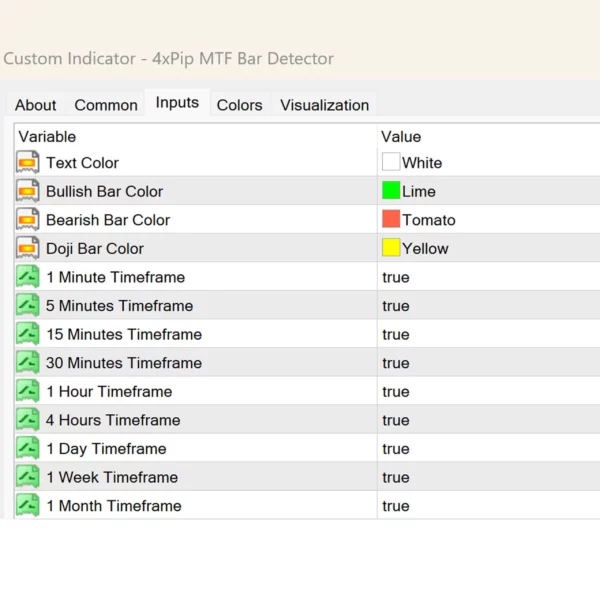Click the 1 Month Timeframe row icon
The width and height of the screenshot is (600, 600).
(28, 506)
